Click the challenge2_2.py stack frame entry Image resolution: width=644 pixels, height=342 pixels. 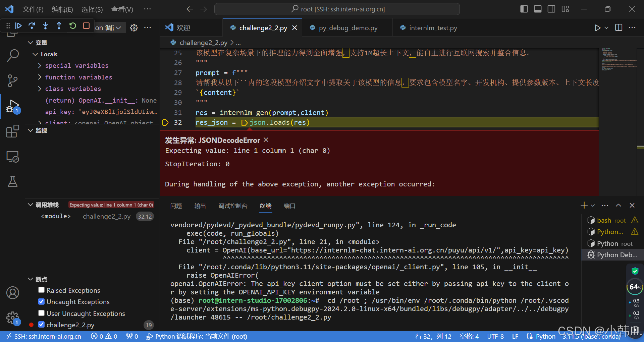(107, 216)
